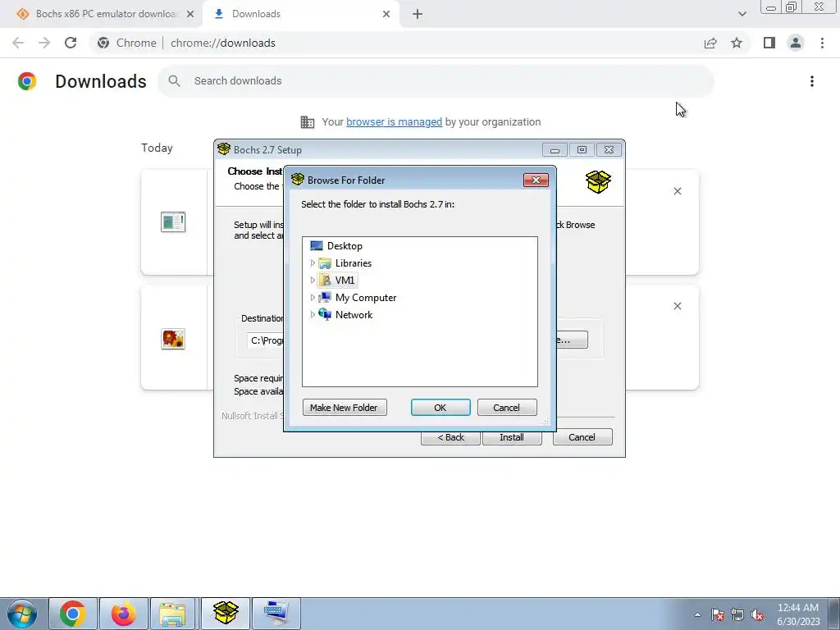
Task: Click Chrome logo on Downloads page
Action: 27,81
